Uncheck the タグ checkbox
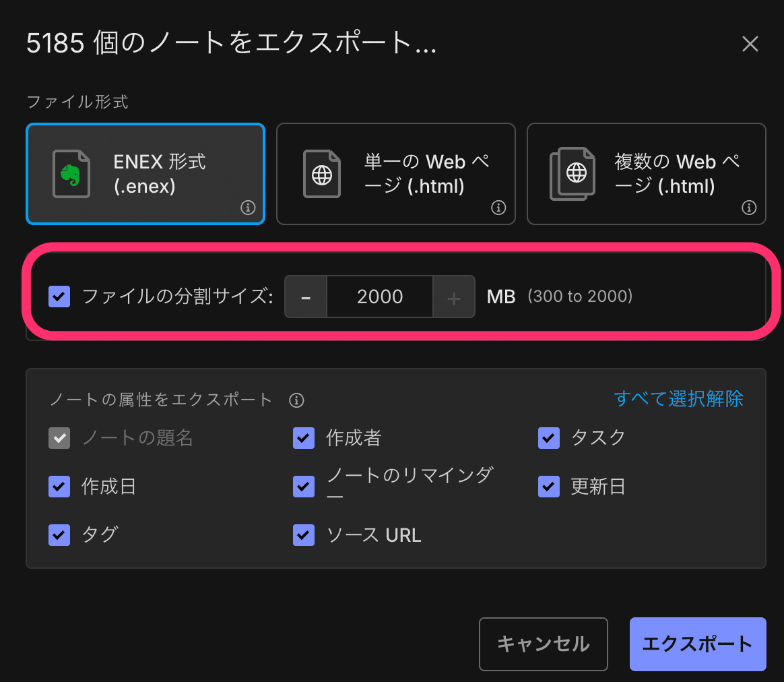The image size is (784, 682). [59, 535]
